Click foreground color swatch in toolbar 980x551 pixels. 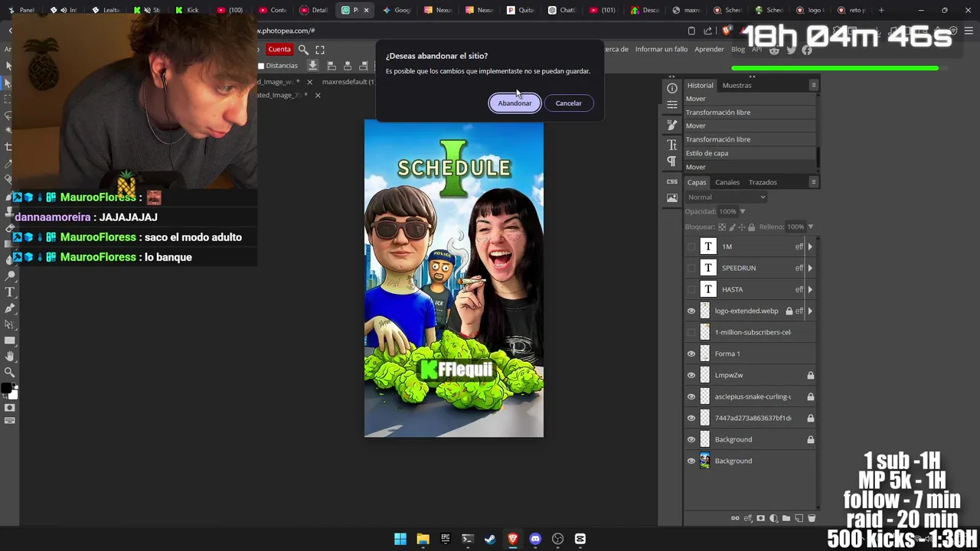[6, 389]
